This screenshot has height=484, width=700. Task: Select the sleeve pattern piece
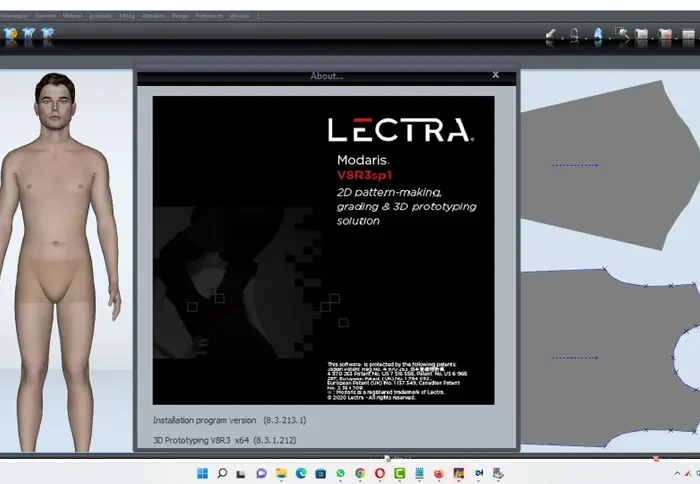click(x=612, y=165)
